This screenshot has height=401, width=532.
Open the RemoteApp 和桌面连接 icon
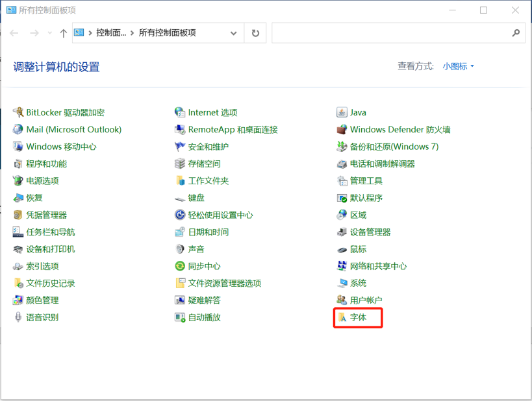[x=179, y=129]
